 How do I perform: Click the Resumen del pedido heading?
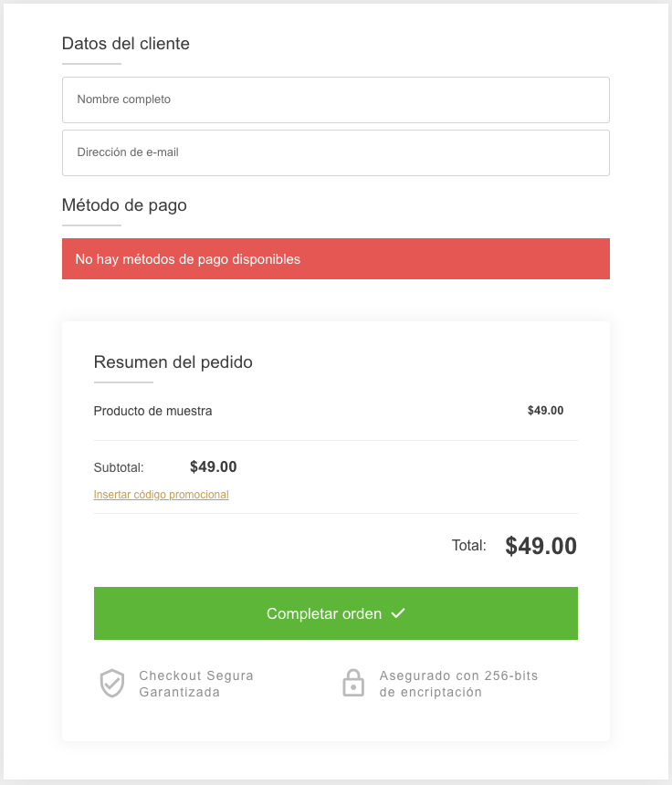click(173, 362)
